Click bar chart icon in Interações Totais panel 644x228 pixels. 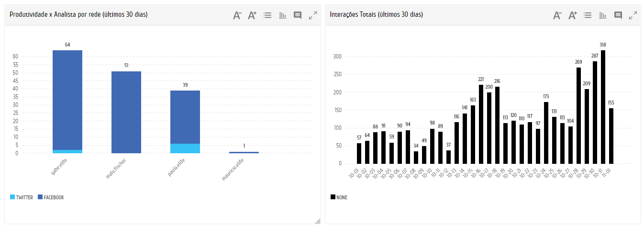pyautogui.click(x=603, y=15)
